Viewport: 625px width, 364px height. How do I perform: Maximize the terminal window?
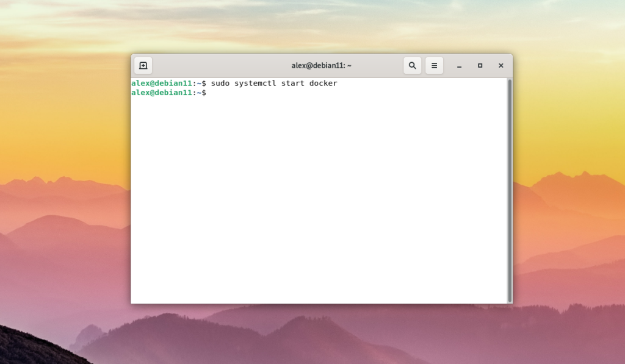480,66
